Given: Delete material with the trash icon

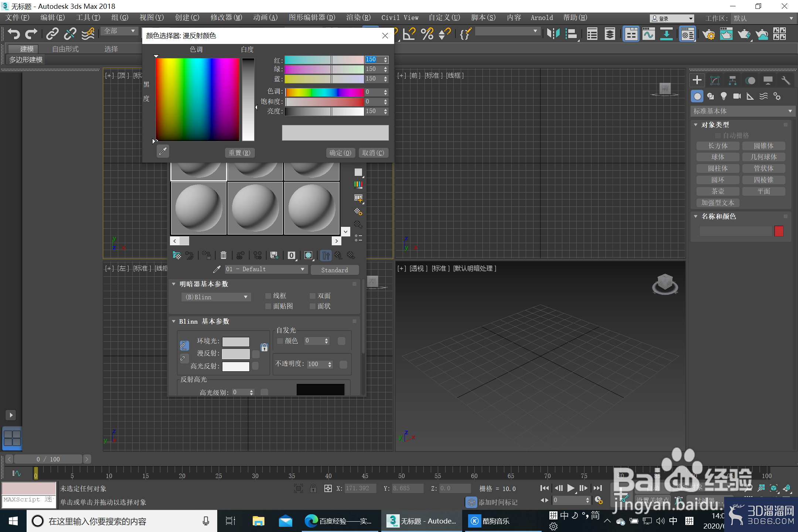Looking at the screenshot, I should [224, 255].
